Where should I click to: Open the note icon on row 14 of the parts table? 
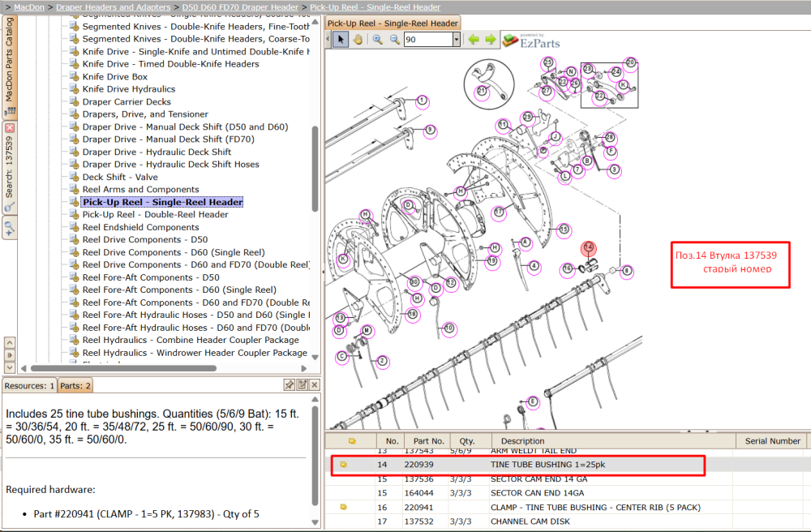tap(343, 464)
